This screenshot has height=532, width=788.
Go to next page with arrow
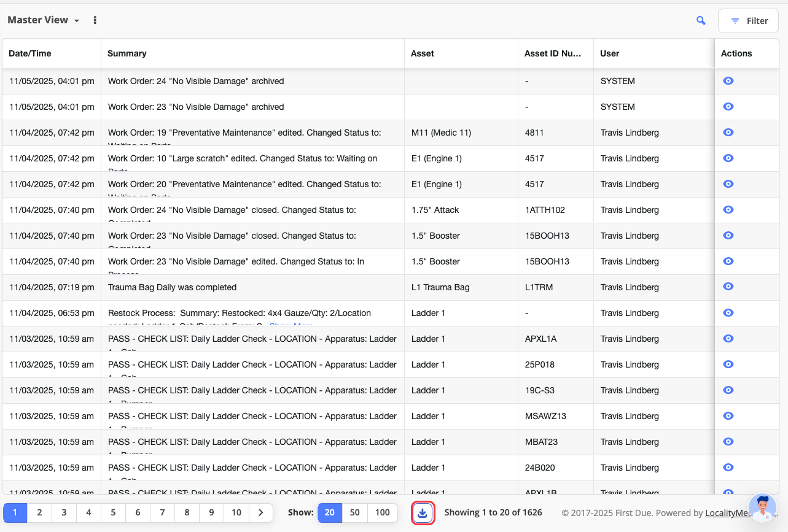260,512
